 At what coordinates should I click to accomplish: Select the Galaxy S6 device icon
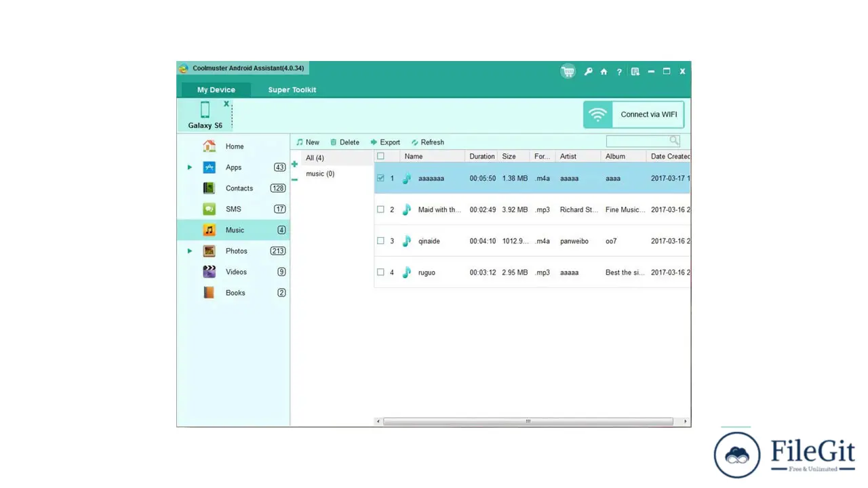coord(205,110)
